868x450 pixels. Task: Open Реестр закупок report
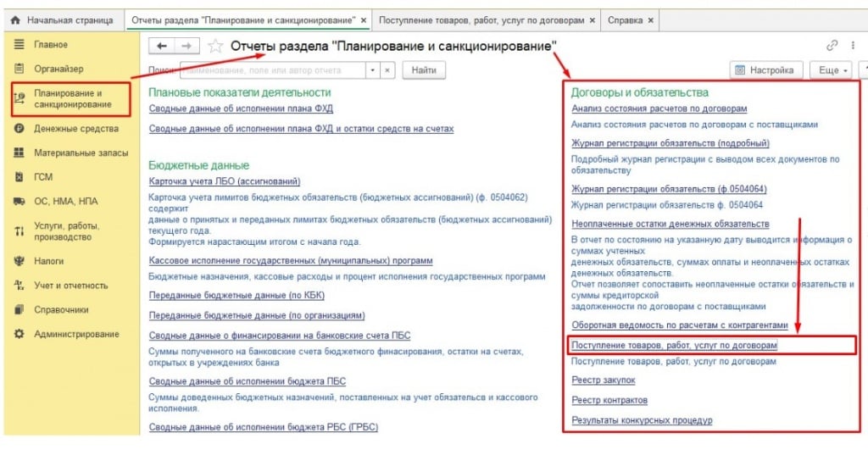604,381
